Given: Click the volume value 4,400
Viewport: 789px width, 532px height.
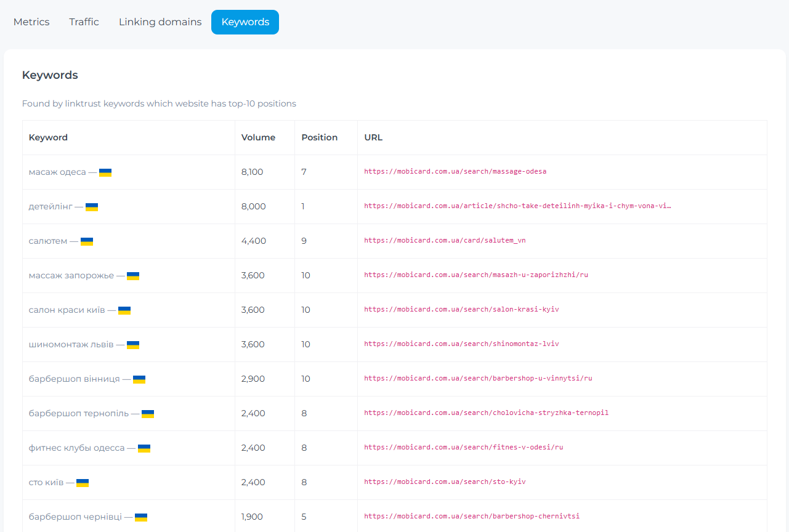Looking at the screenshot, I should coord(254,241).
